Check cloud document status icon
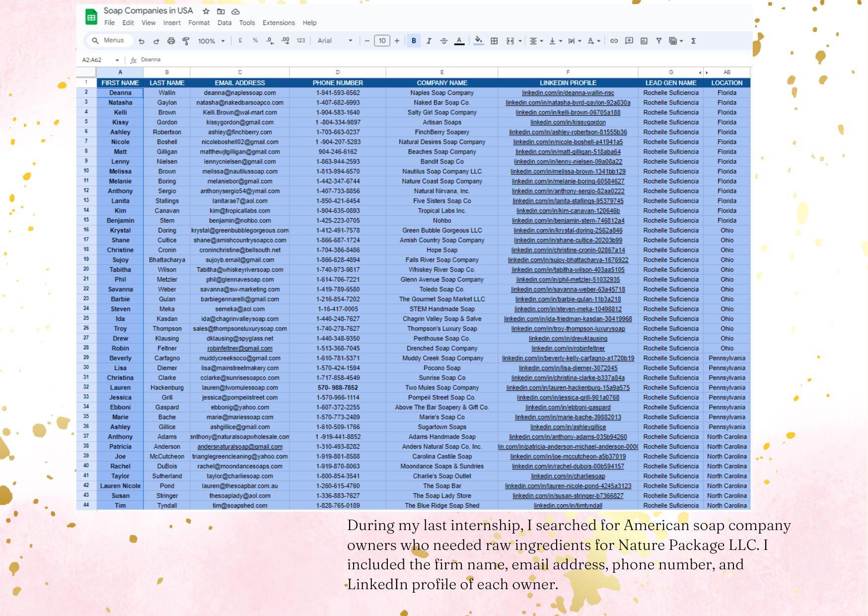Viewport: 868px width, 616px height. 236,11
